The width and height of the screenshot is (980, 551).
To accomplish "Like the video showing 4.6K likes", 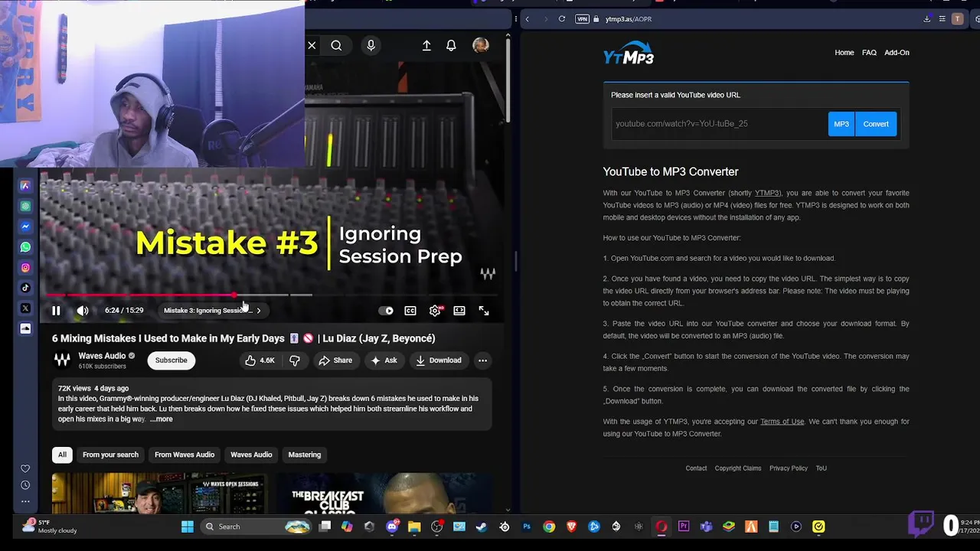I will (260, 360).
